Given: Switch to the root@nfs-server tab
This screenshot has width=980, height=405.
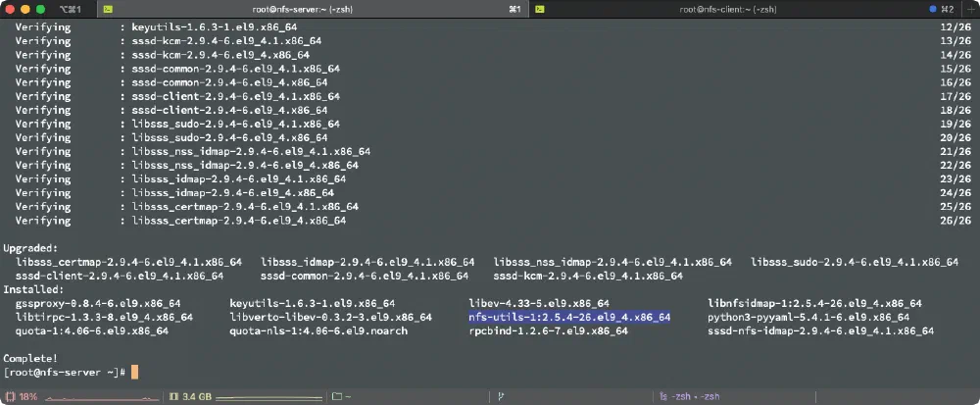Looking at the screenshot, I should pos(313,9).
